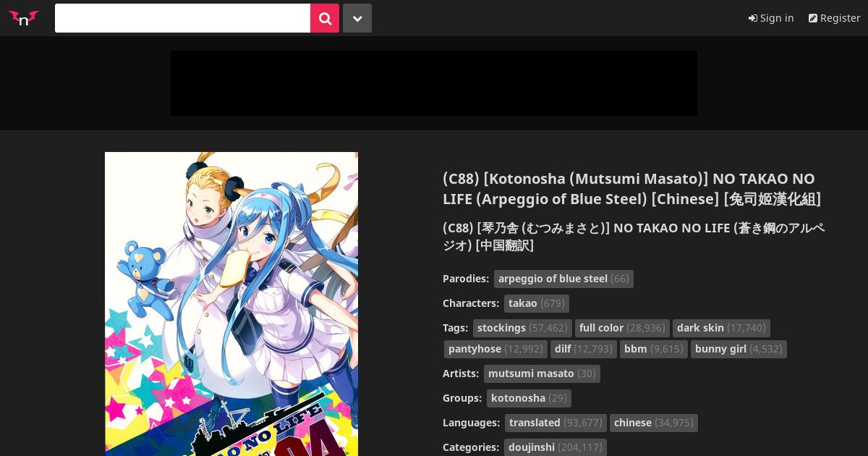The width and height of the screenshot is (868, 456).
Task: Click the Sign in link
Action: (x=771, y=18)
